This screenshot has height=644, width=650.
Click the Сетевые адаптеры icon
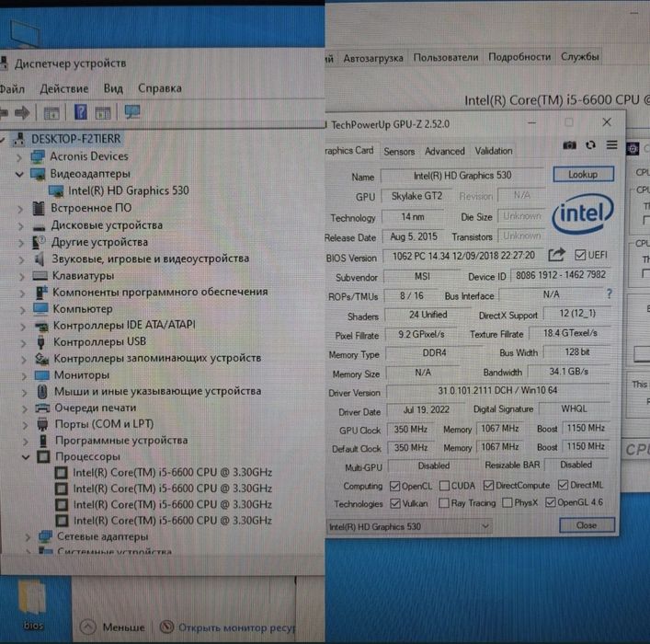point(45,536)
